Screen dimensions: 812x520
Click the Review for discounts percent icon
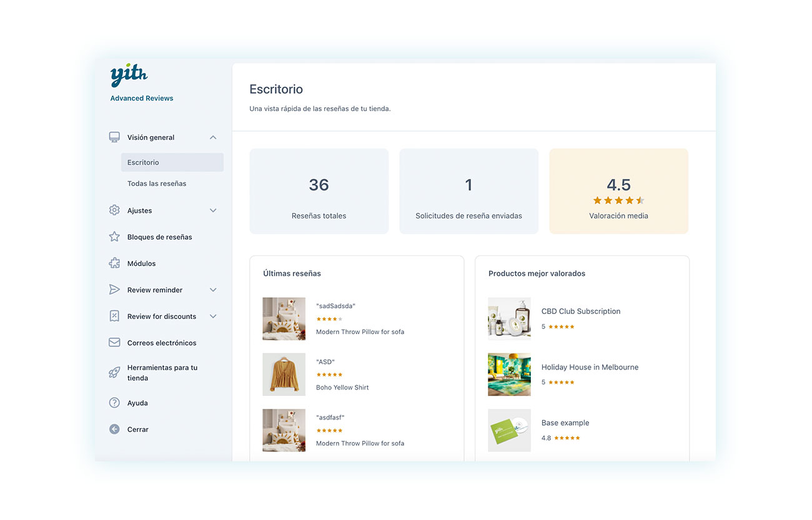point(114,316)
